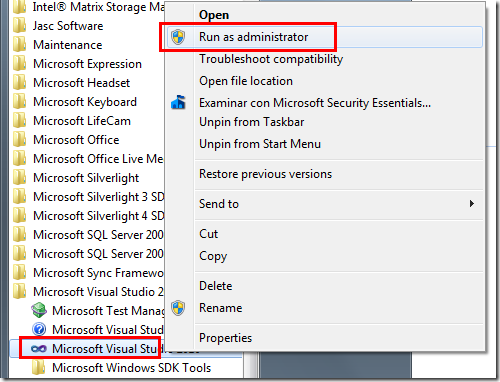
Task: Choose Copy from the context menu
Action: (213, 256)
